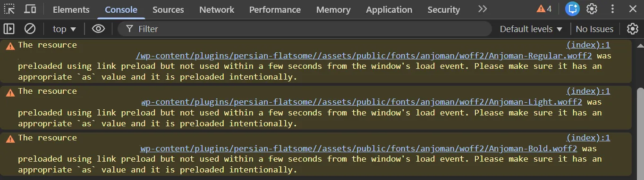
Task: Open the Anjoman-Regular.woff2 resource link
Action: 364,56
